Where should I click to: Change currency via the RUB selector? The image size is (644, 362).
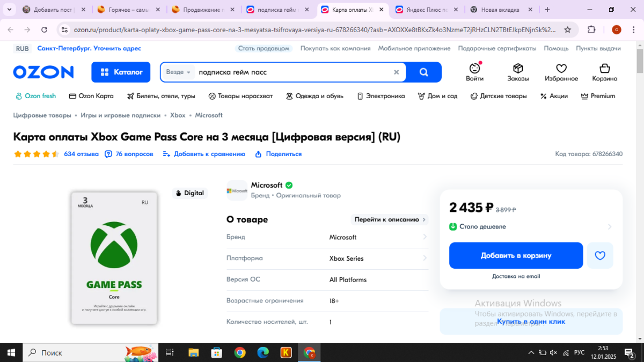click(22, 48)
